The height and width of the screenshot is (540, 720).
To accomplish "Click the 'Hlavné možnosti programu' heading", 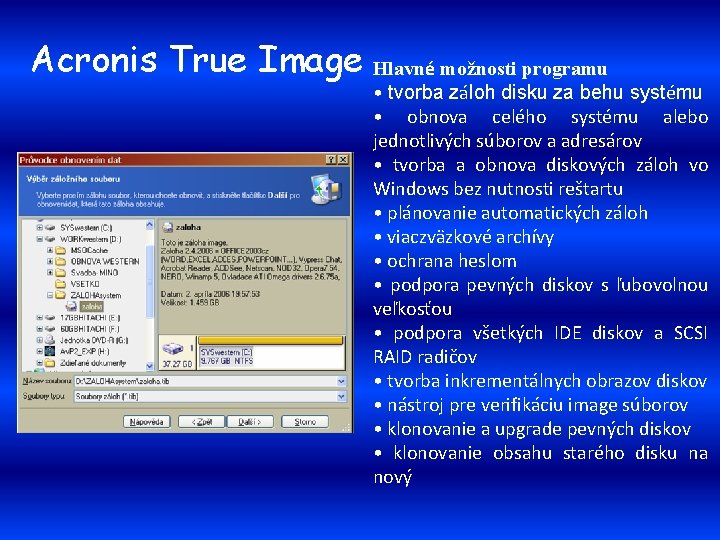I will pyautogui.click(x=490, y=69).
